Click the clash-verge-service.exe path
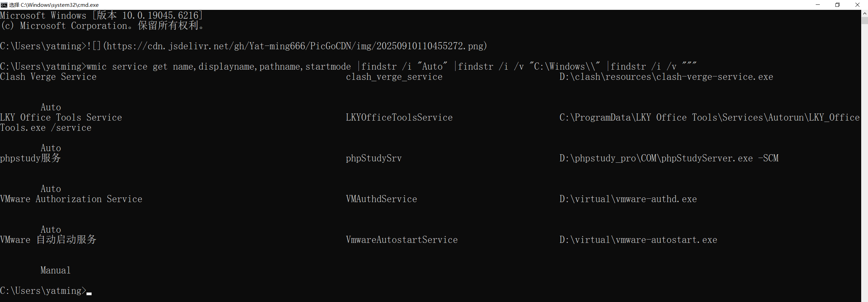Screen dimensions: 868x302 [x=666, y=77]
